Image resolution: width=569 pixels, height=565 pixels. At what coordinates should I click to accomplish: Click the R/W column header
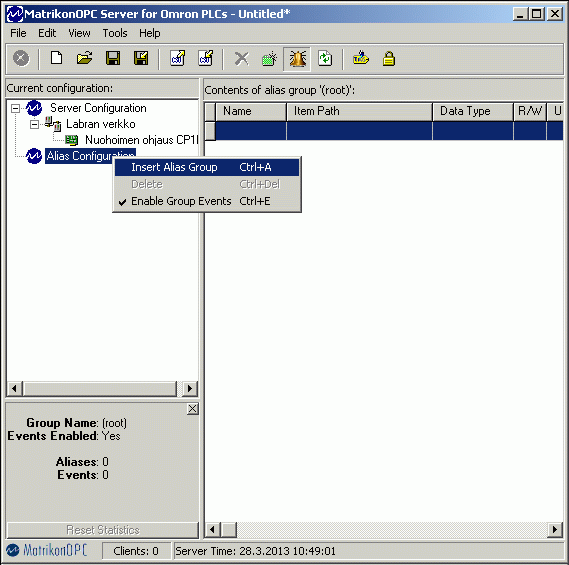click(x=530, y=111)
